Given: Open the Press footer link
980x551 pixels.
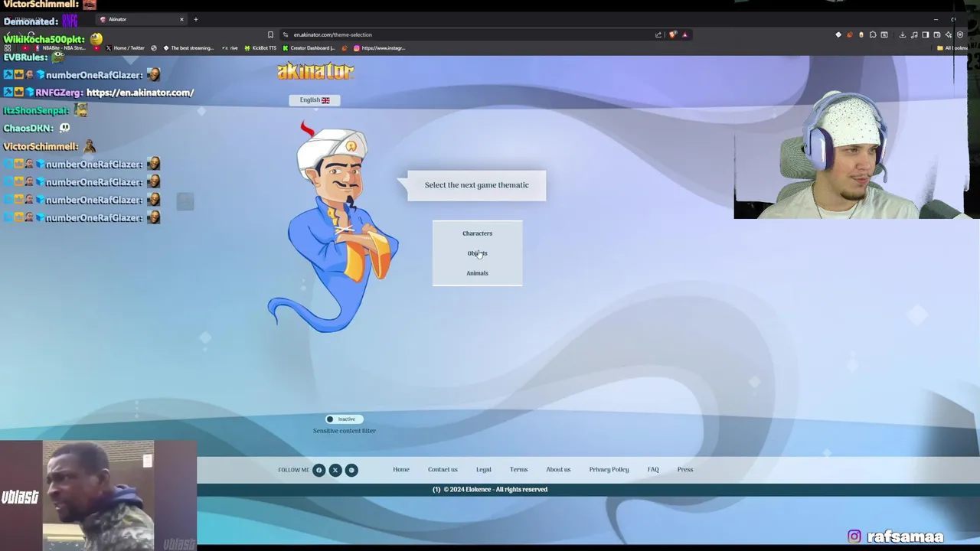Looking at the screenshot, I should pyautogui.click(x=685, y=470).
